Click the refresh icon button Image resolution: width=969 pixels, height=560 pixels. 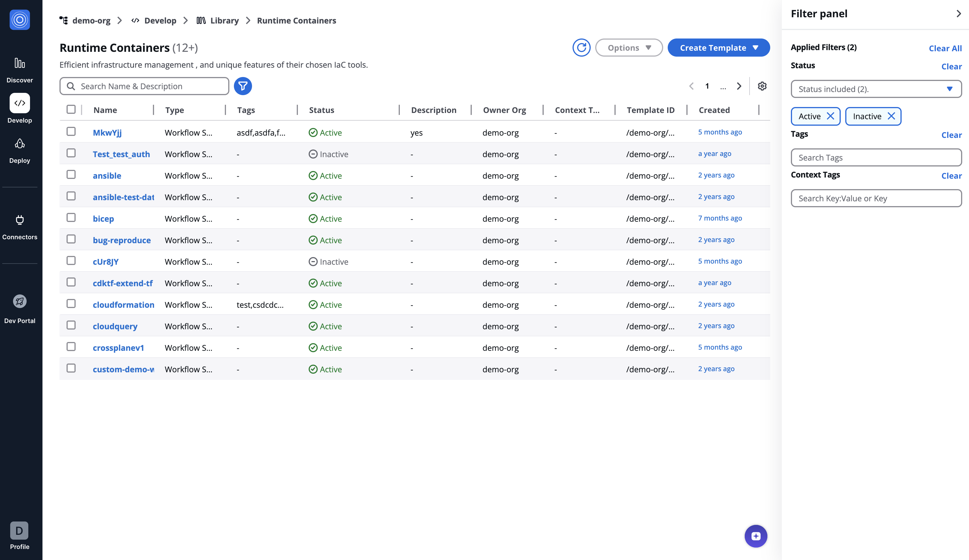(x=581, y=48)
